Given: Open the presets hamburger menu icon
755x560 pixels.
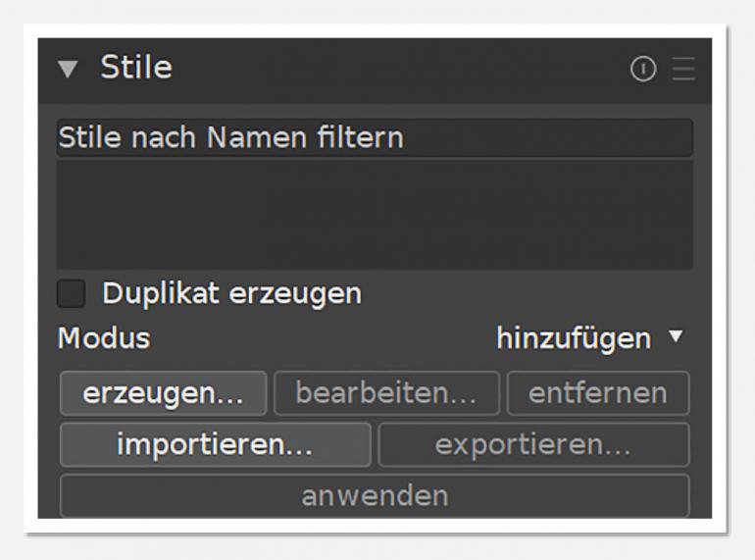Looking at the screenshot, I should pos(681,69).
